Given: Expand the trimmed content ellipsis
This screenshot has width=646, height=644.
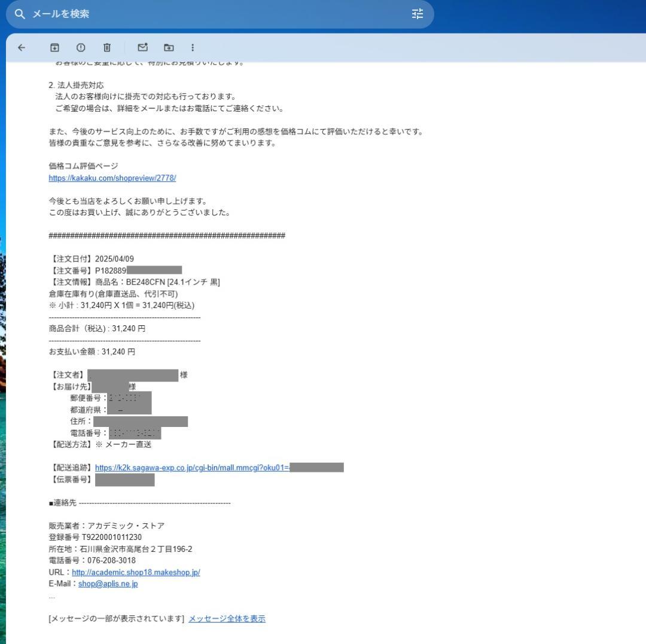Looking at the screenshot, I should tap(51, 596).
